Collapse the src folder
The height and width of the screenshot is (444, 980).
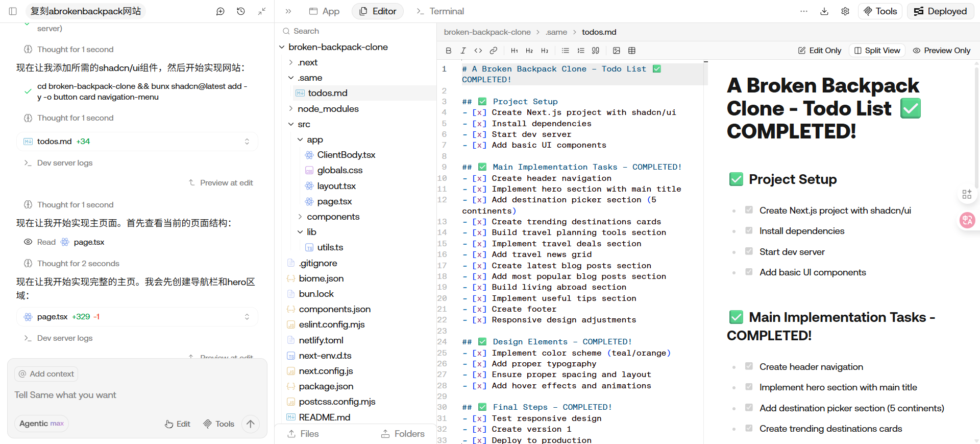coord(303,124)
